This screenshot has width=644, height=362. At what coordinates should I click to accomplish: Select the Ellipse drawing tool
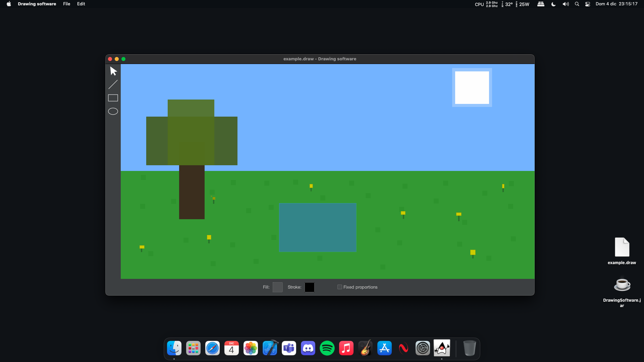click(113, 111)
